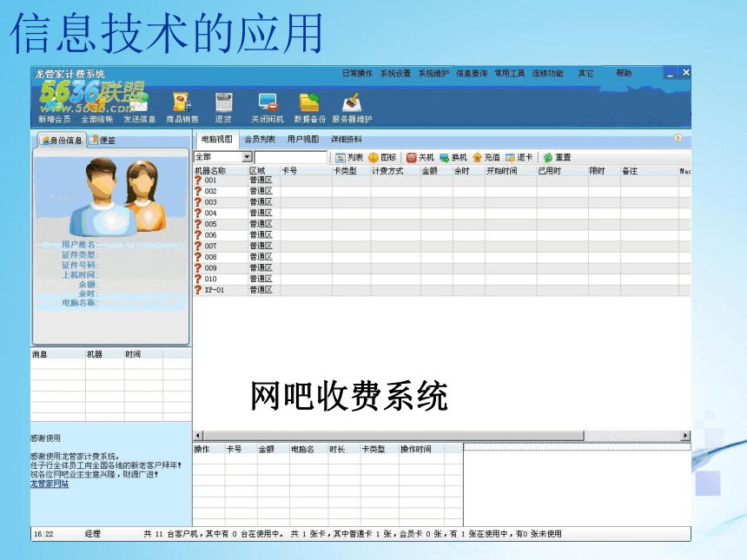
Task: Click the question-mark icon of machine 003
Action: pyautogui.click(x=198, y=202)
